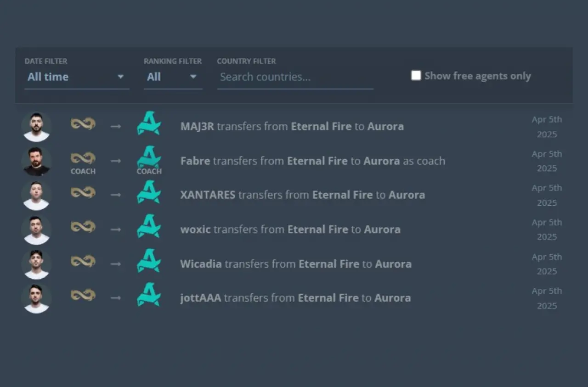This screenshot has height=387, width=588.
Task: Click Eternal Fire logo in woxic row
Action: (83, 227)
